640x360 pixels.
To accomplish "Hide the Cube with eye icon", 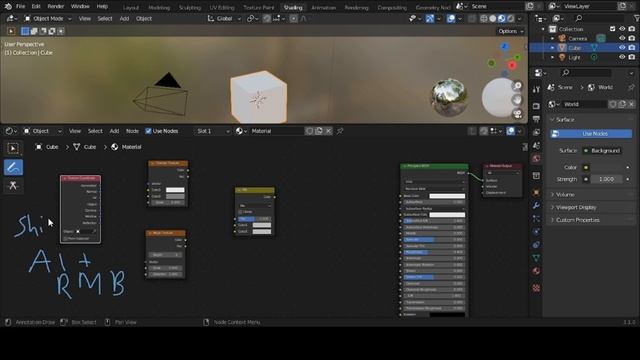I will click(x=622, y=48).
